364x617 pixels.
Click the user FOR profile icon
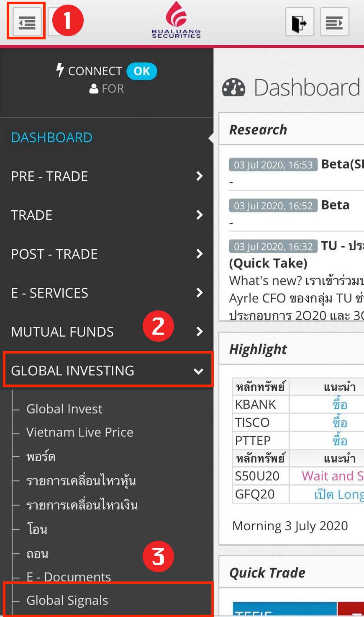(x=94, y=89)
